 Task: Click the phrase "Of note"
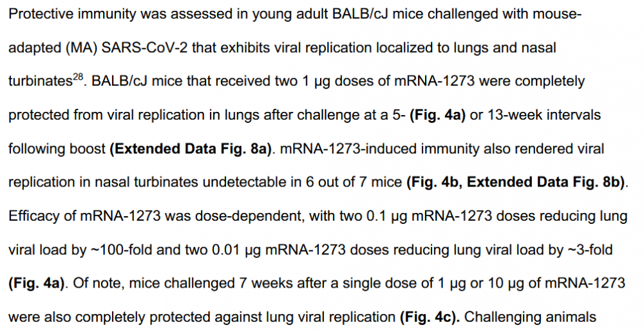[x=95, y=283]
